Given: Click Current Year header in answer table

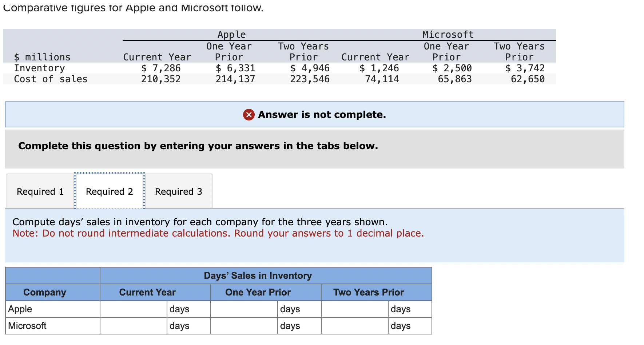Looking at the screenshot, I should (147, 292).
